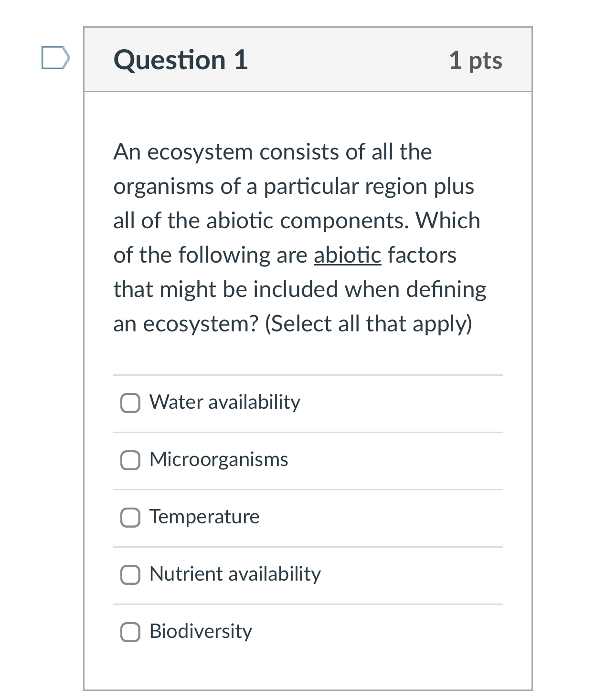Select the underlined word abiotic

tap(347, 255)
